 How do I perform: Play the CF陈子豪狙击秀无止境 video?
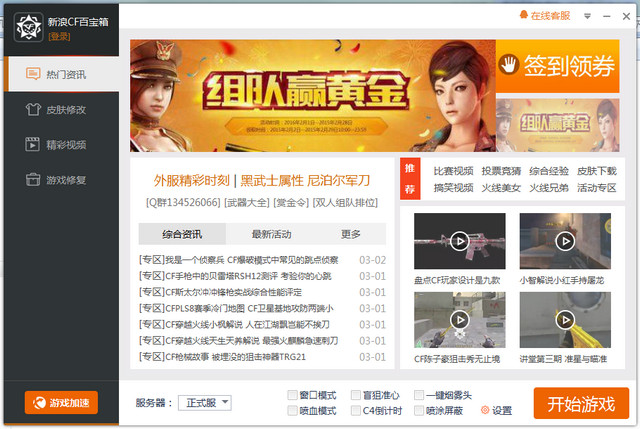point(460,320)
